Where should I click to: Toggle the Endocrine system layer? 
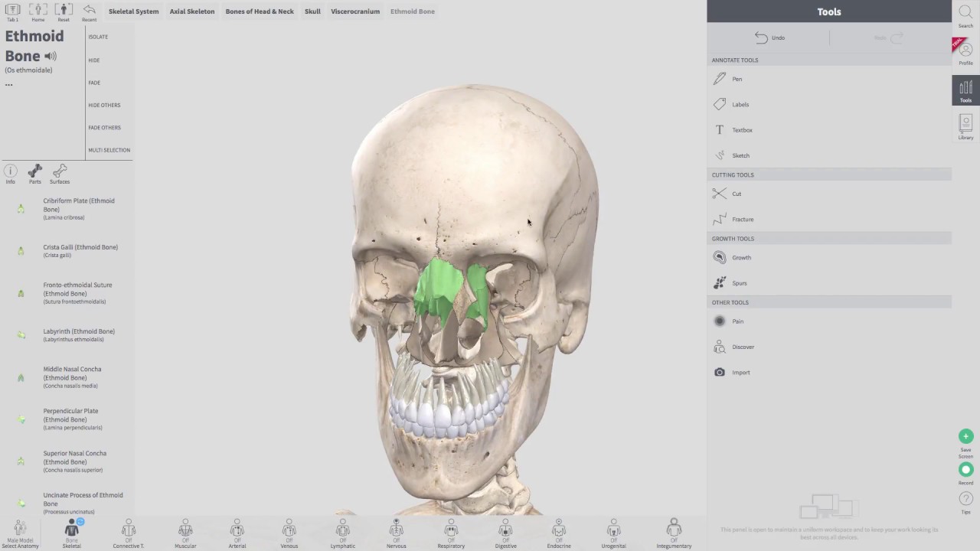pyautogui.click(x=559, y=533)
